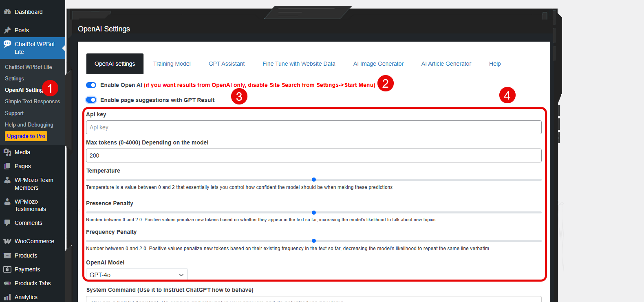Viewport: 644px width, 302px height.
Task: Toggle the Enable Open AI switch
Action: pyautogui.click(x=91, y=85)
